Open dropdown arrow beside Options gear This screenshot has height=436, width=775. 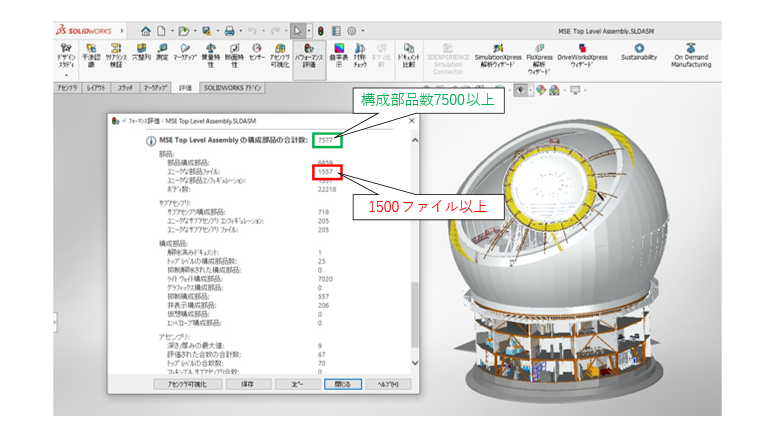363,31
